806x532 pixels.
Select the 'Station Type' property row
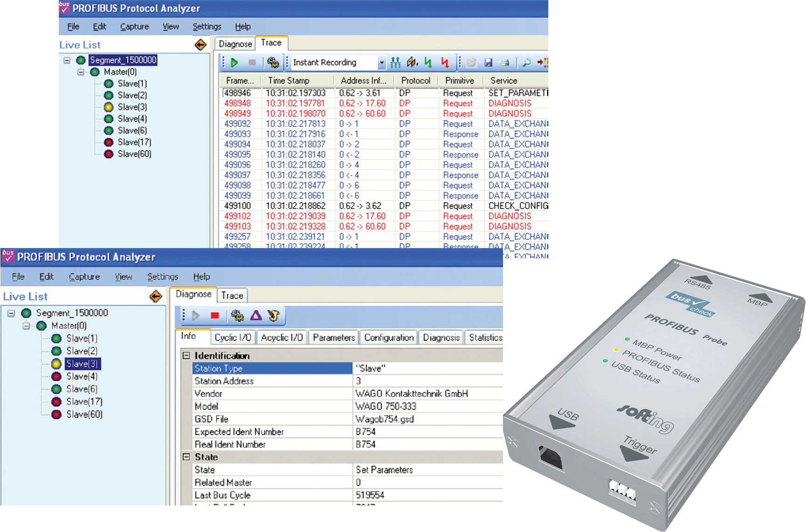coord(348,368)
